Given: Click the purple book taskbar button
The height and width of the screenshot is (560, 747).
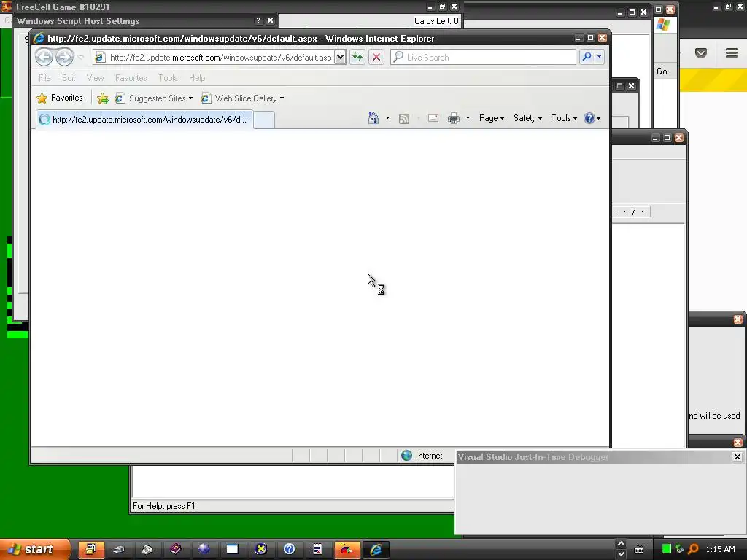Looking at the screenshot, I should (x=175, y=550).
